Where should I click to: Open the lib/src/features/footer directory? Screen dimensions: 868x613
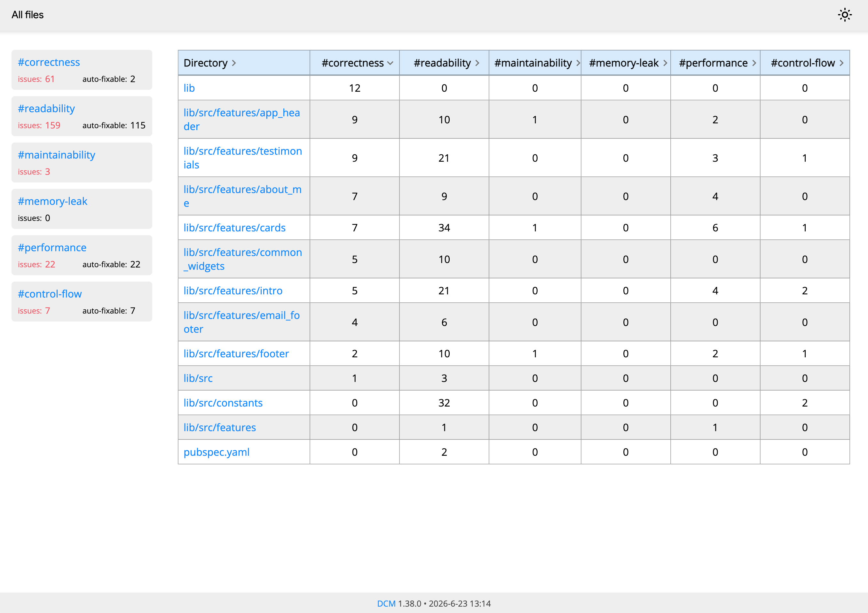(x=236, y=353)
